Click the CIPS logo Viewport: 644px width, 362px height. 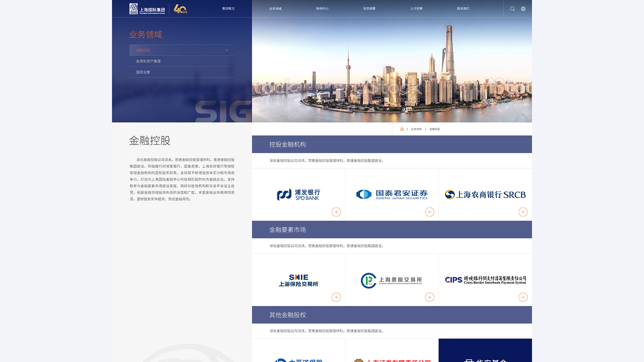click(x=485, y=280)
